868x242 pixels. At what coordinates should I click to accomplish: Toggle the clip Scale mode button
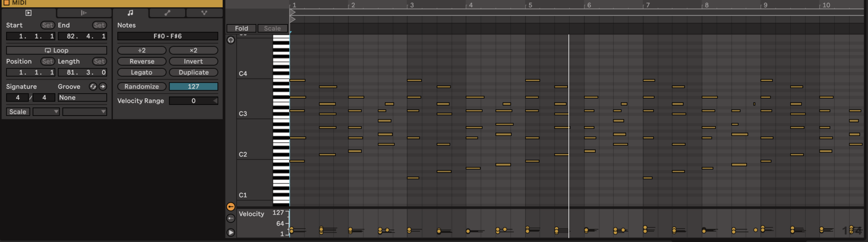[18, 111]
